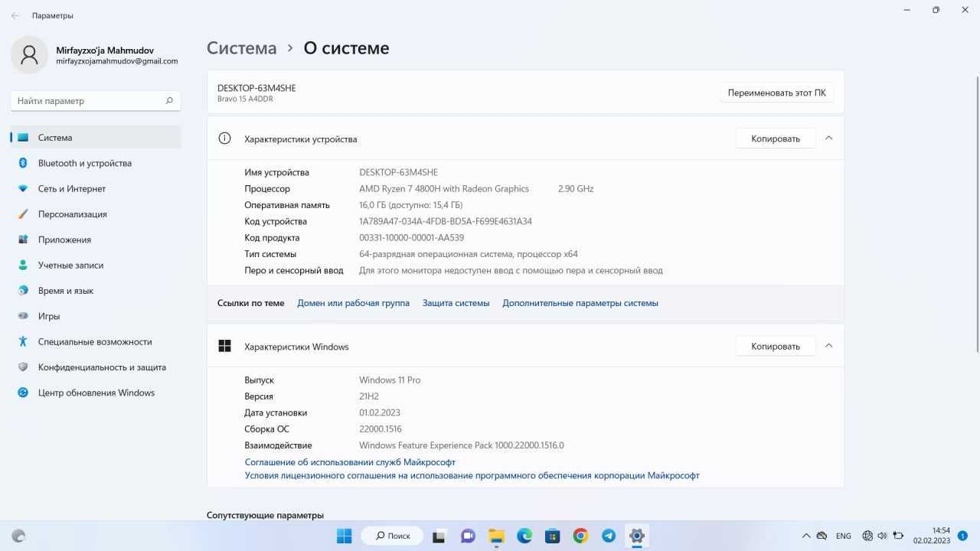Screen dimensions: 980x551
Task: Open Защита системы link
Action: click(456, 303)
